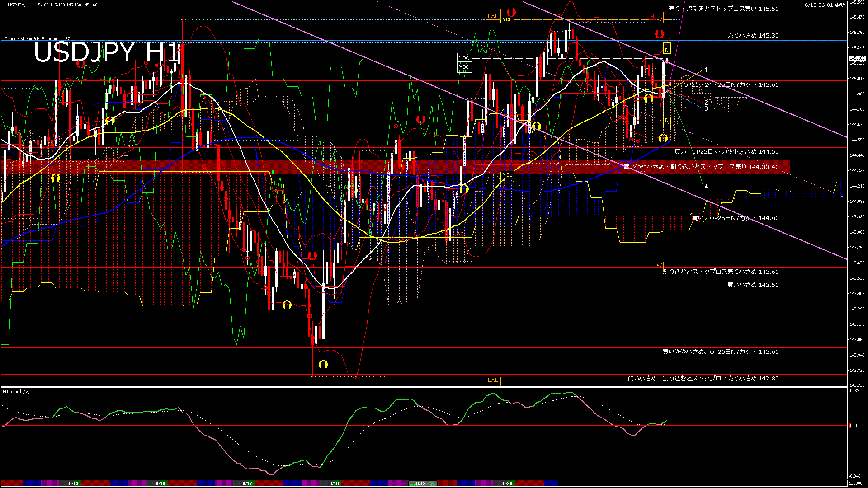Select the white YDO label box
868x488 pixels.
click(464, 58)
